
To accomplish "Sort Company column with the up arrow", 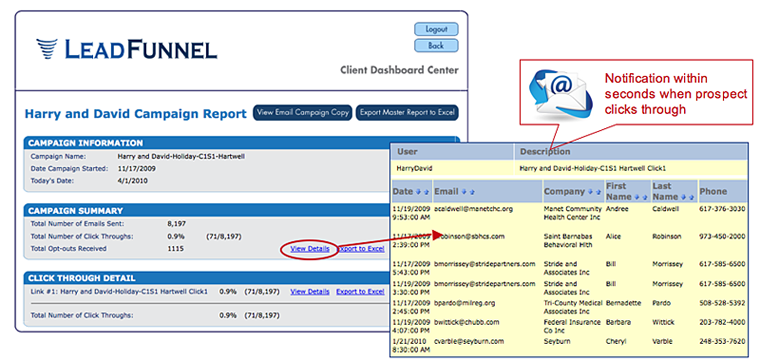I will click(599, 192).
